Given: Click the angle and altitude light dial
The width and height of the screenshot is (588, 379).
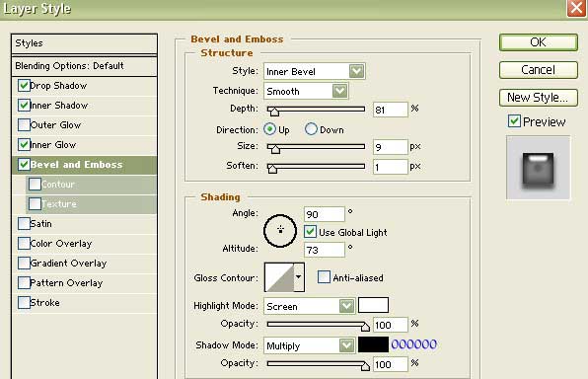Looking at the screenshot, I should pyautogui.click(x=280, y=231).
